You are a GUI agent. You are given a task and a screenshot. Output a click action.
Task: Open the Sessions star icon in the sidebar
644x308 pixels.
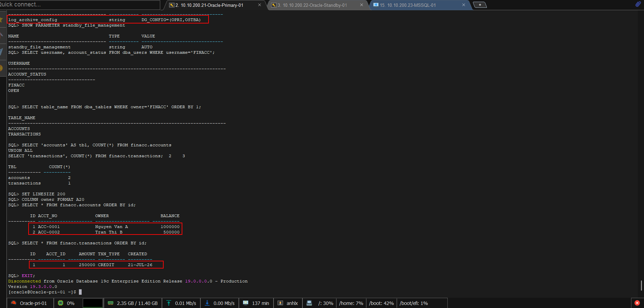click(x=2, y=20)
